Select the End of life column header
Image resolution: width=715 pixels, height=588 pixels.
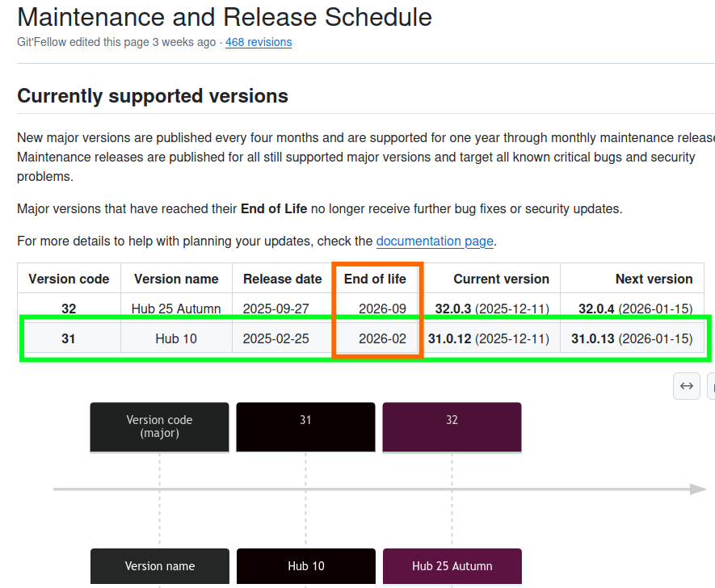(x=375, y=279)
